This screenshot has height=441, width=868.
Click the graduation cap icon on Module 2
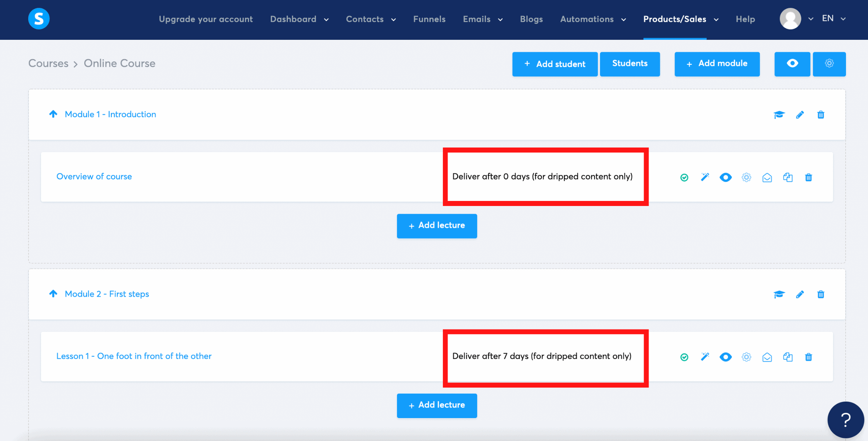click(779, 294)
